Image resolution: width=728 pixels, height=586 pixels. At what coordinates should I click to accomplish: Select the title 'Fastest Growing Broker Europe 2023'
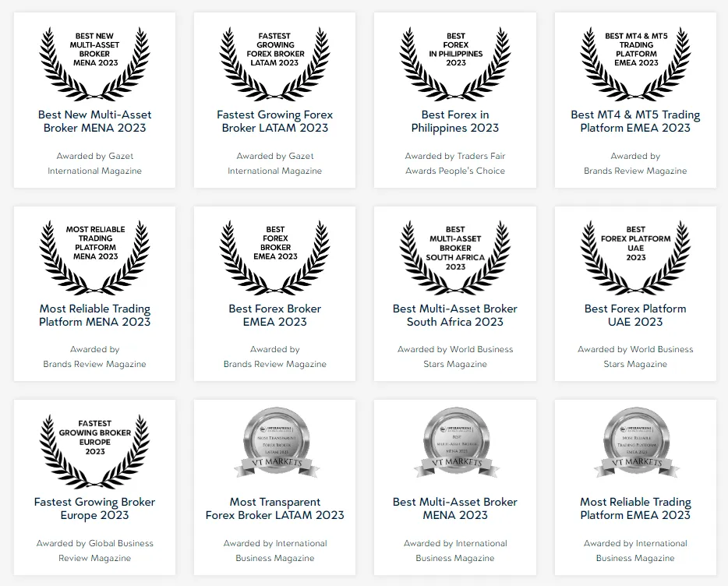click(95, 508)
